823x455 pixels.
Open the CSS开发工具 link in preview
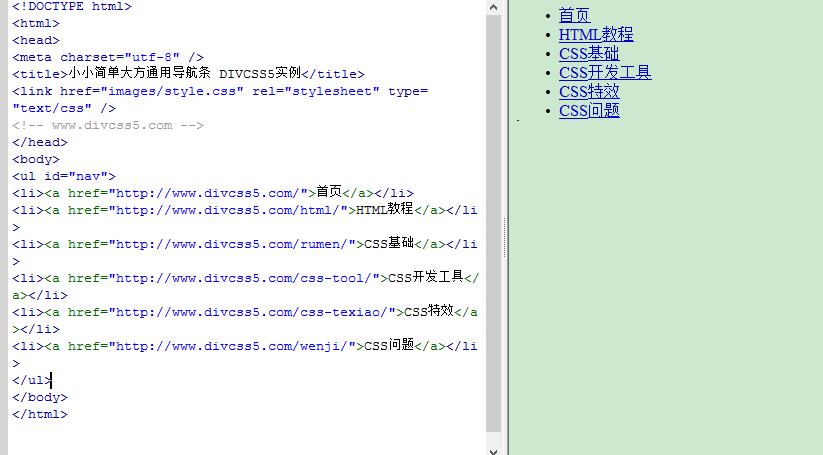tap(605, 72)
